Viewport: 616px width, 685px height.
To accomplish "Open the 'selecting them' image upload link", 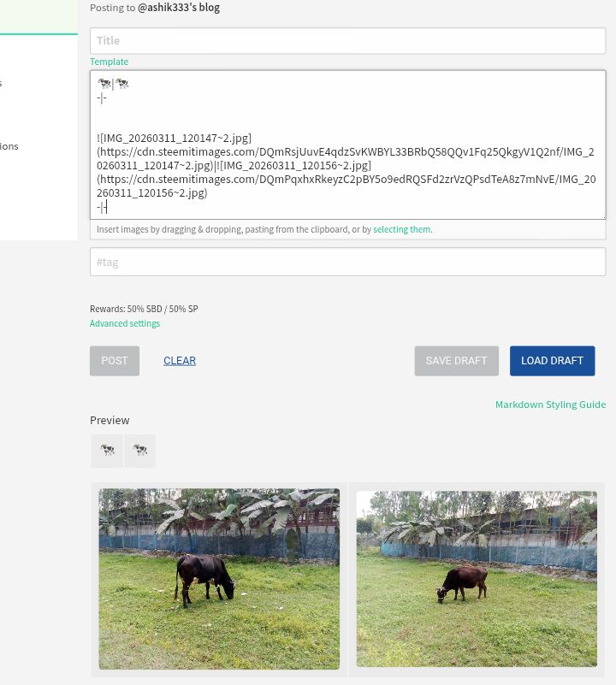I will 401,229.
